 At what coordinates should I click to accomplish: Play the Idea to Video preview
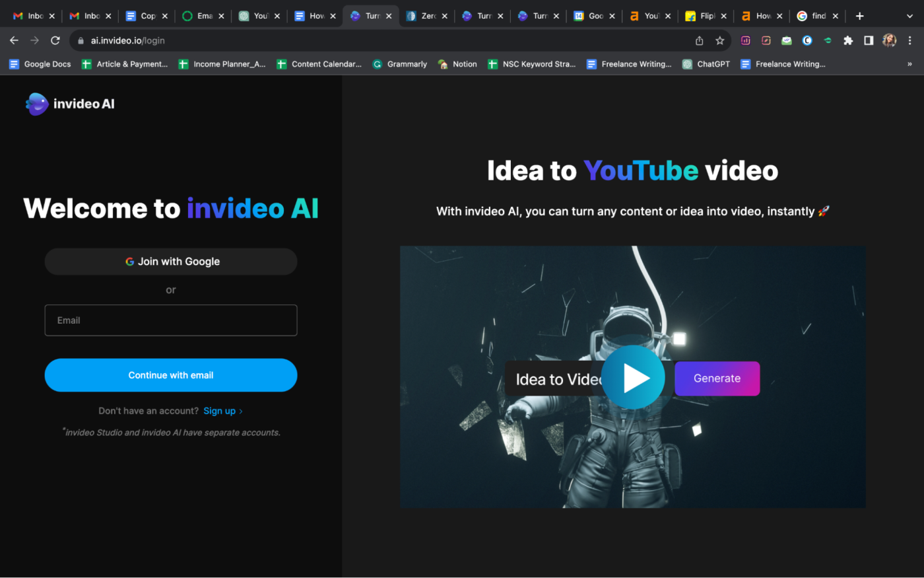(633, 377)
